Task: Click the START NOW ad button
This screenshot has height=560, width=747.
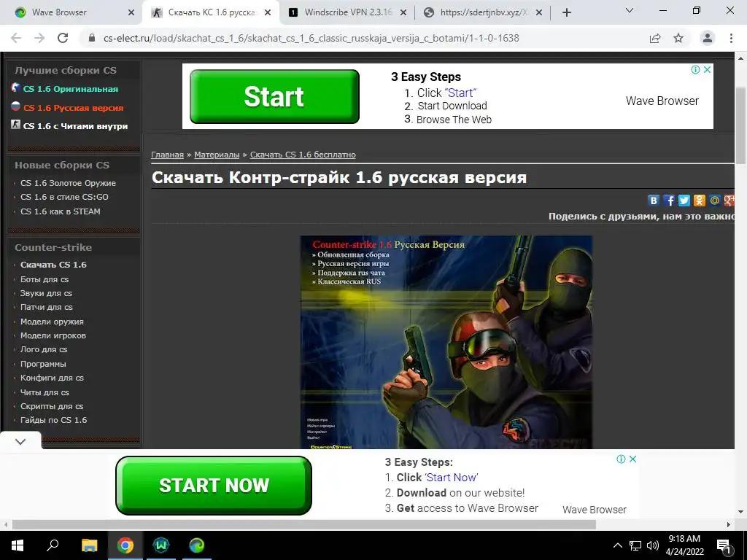Action: point(214,485)
